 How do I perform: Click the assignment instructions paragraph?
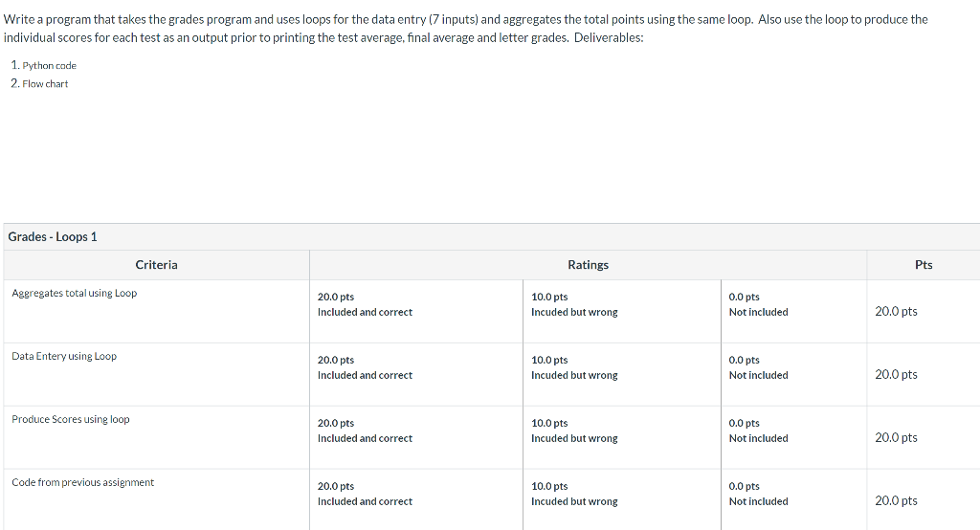(x=466, y=28)
